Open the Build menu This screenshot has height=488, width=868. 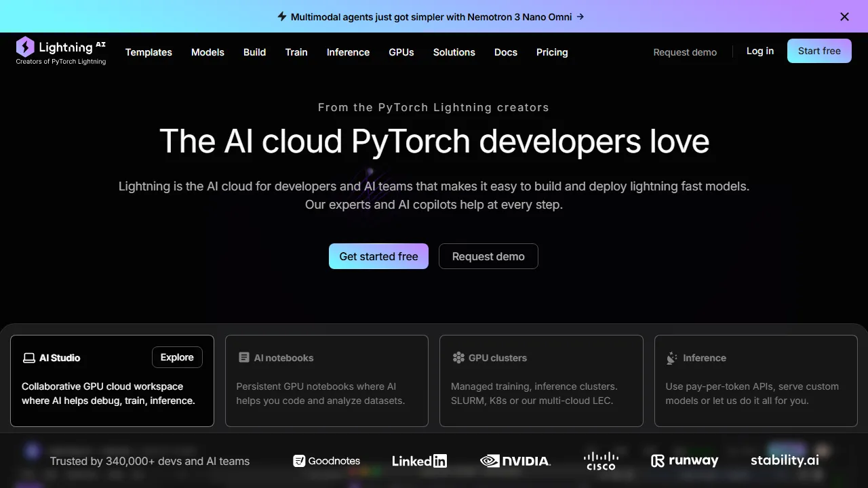(x=254, y=52)
